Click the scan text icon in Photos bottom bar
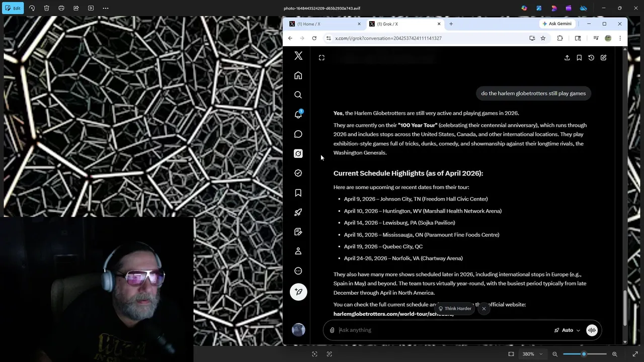The height and width of the screenshot is (362, 644). click(330, 354)
